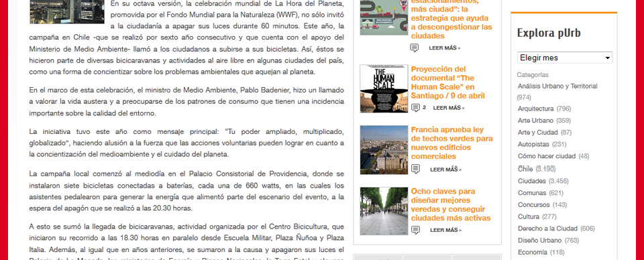
Task: Click comment icon under 'estacionamientos' article
Action: click(x=415, y=48)
